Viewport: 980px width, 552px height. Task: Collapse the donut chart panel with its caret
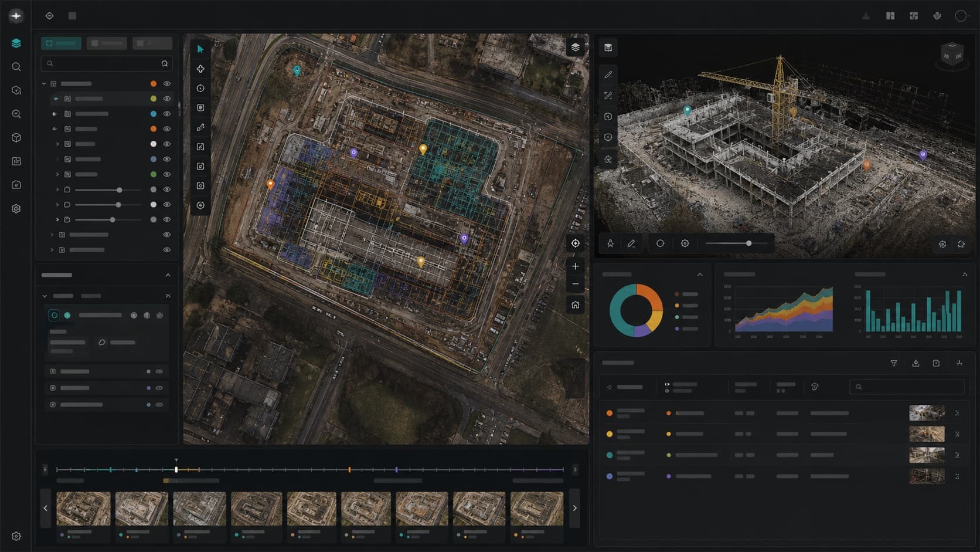coord(700,275)
